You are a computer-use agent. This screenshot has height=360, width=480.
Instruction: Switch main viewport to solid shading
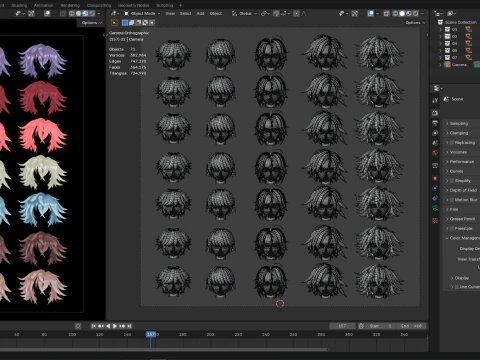402,14
